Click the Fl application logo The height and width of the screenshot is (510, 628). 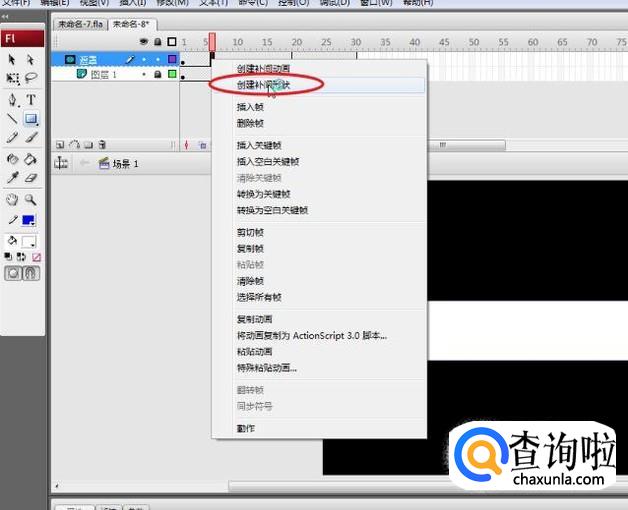[22, 38]
